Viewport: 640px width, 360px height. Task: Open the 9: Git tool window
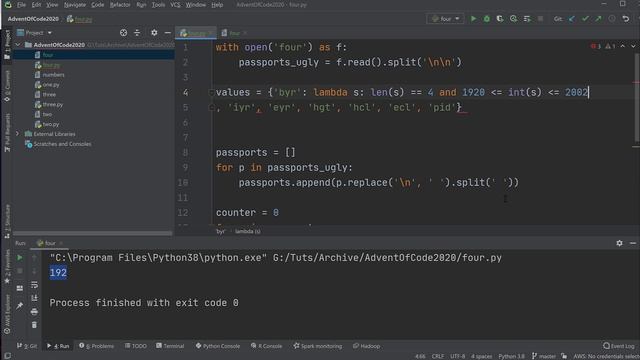tap(27, 346)
